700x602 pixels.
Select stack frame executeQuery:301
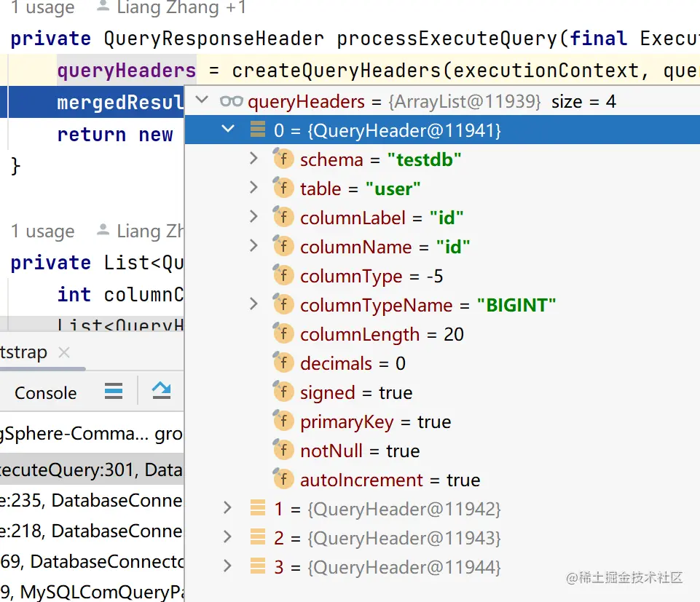coord(92,470)
